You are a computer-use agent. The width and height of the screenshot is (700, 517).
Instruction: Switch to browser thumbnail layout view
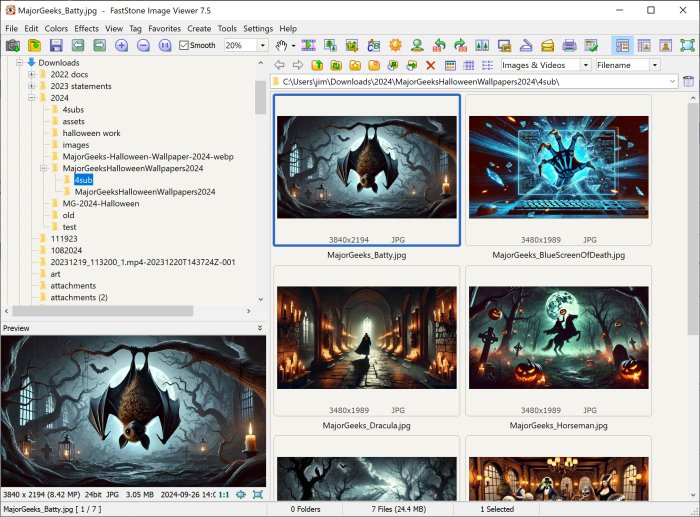[x=622, y=45]
